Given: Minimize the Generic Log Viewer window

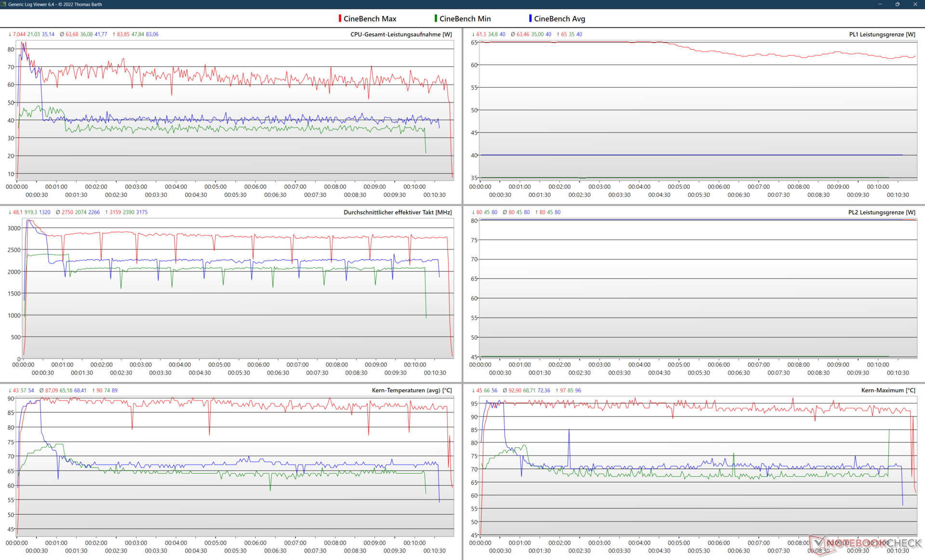Looking at the screenshot, I should 880,4.
